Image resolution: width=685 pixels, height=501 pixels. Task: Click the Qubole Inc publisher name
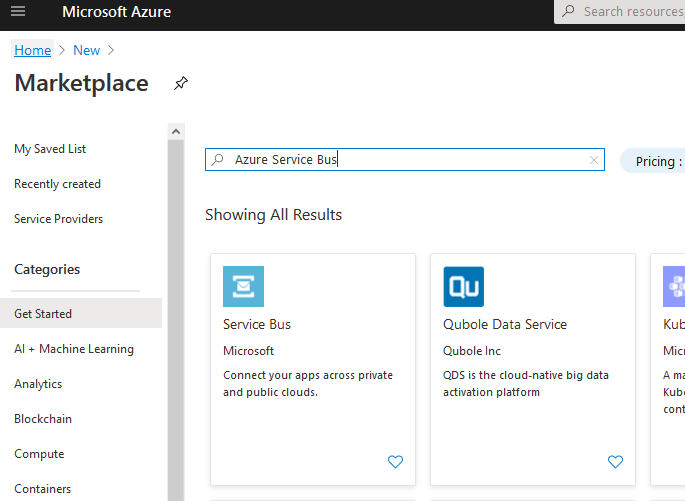(472, 351)
